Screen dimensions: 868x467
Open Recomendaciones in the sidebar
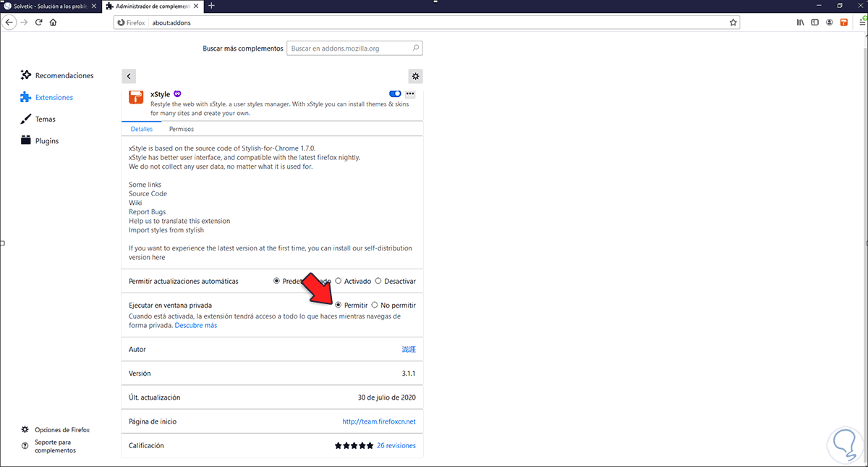point(57,75)
